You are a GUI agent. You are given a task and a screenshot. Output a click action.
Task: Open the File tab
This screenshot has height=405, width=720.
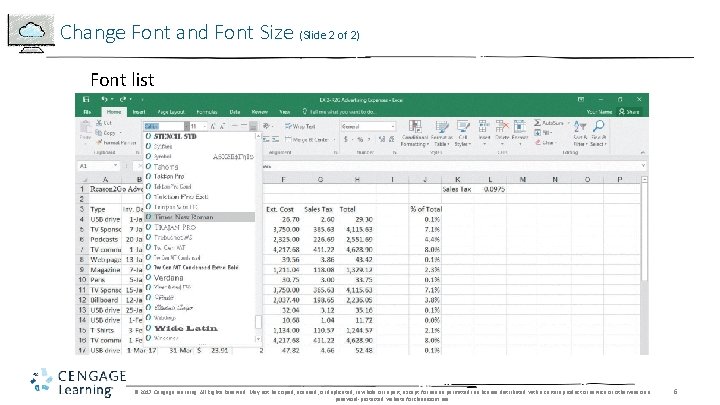[88, 113]
